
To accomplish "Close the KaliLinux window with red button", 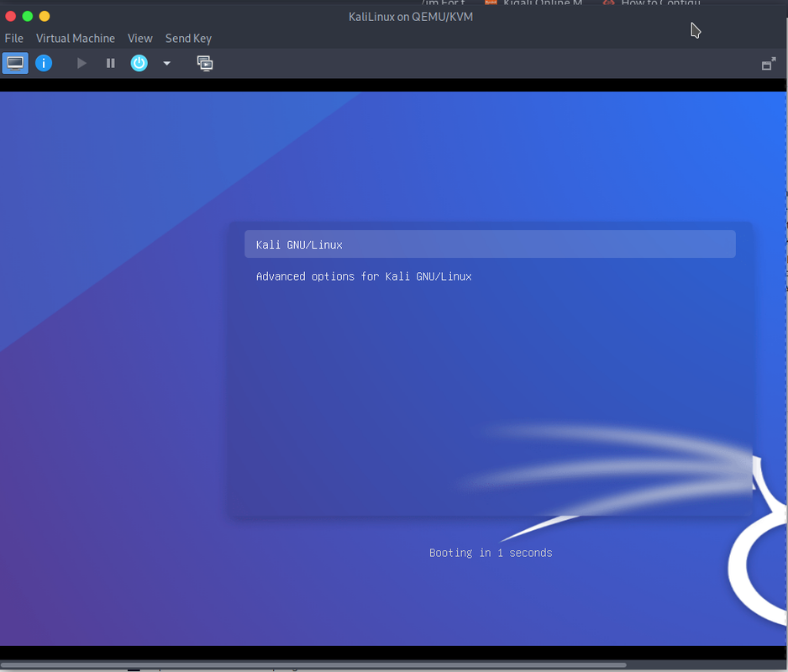I will [x=11, y=16].
